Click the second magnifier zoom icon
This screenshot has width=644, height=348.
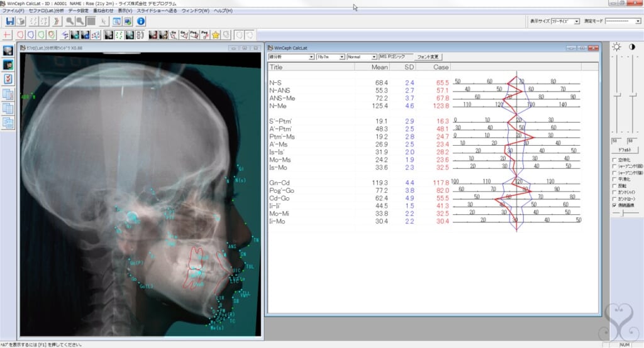(80, 21)
